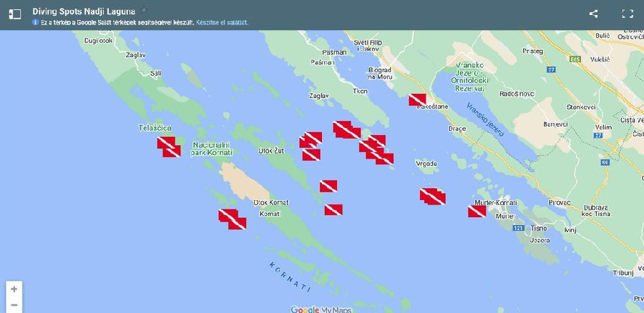The width and height of the screenshot is (644, 313).
Task: Select the dive flag near Pakoštane
Action: [417, 99]
